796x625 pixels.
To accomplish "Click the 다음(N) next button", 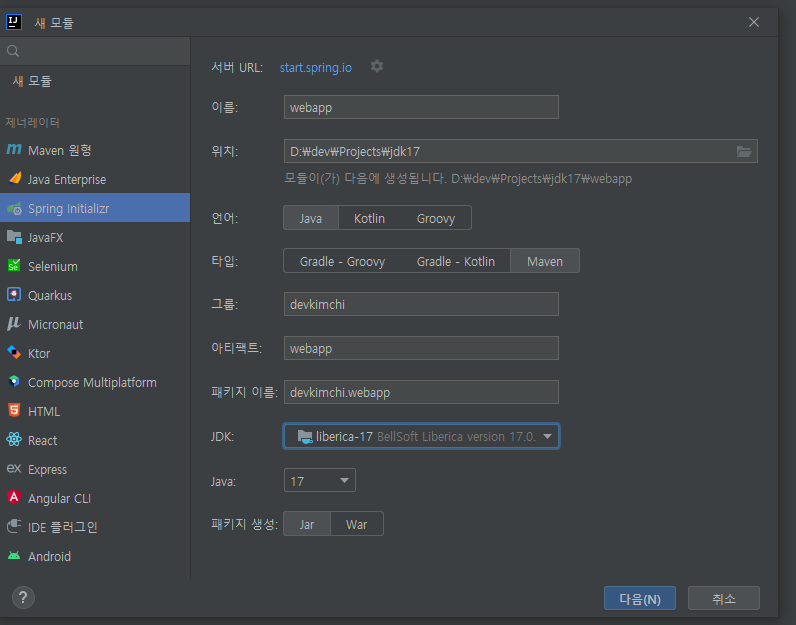I will click(x=640, y=599).
